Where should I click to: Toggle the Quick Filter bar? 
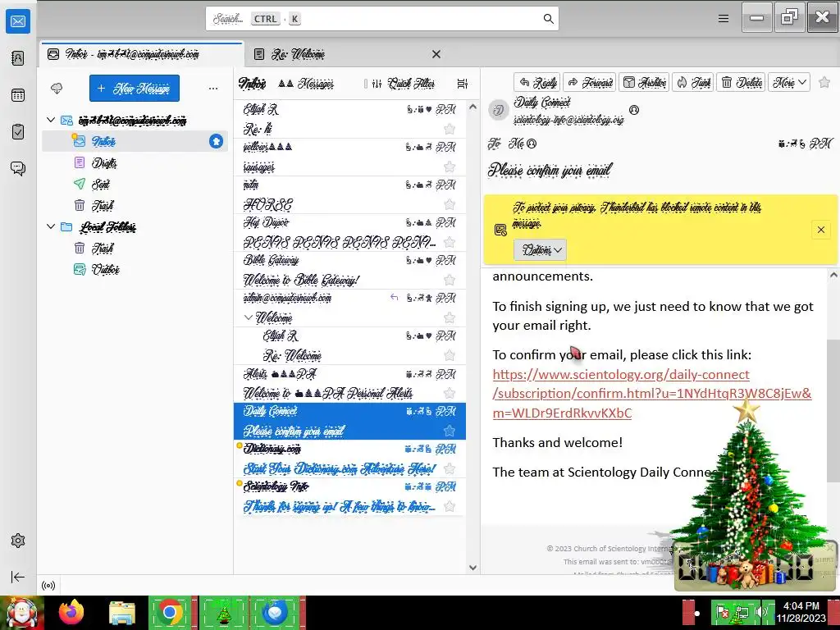point(404,84)
